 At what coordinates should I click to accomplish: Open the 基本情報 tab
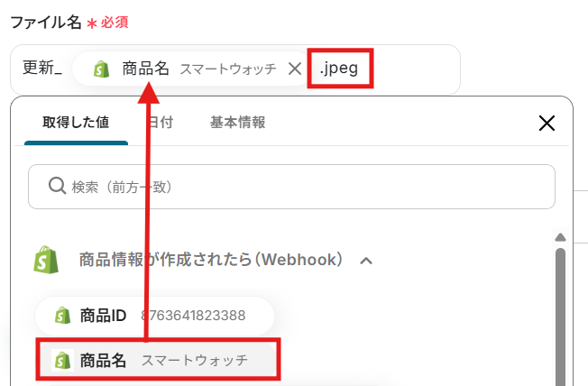click(237, 123)
